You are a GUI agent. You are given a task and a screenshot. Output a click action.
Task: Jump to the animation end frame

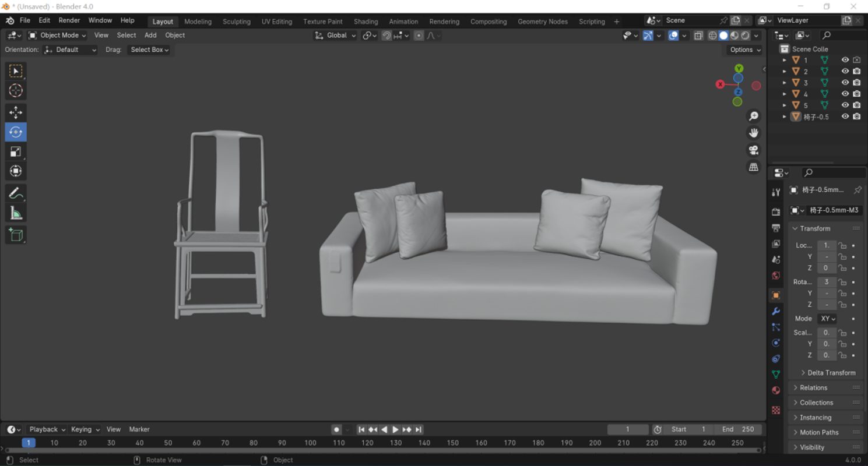pos(418,429)
